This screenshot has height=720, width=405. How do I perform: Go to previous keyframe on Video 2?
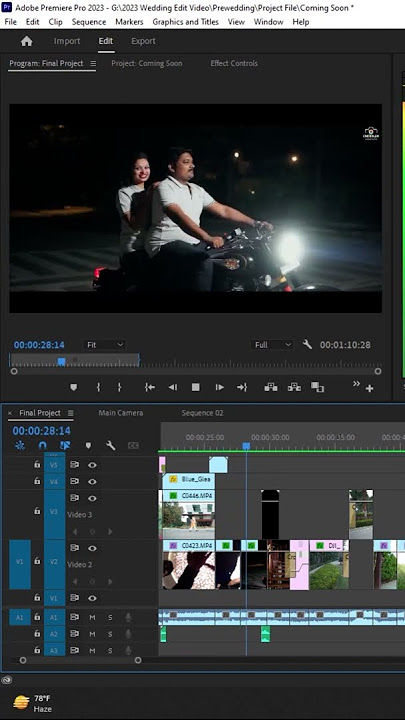coord(74,581)
